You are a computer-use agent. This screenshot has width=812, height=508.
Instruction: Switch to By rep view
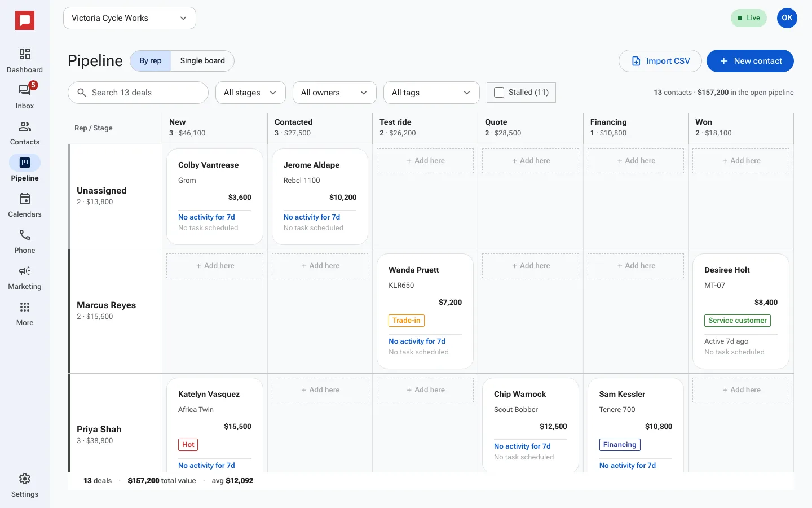click(x=151, y=61)
